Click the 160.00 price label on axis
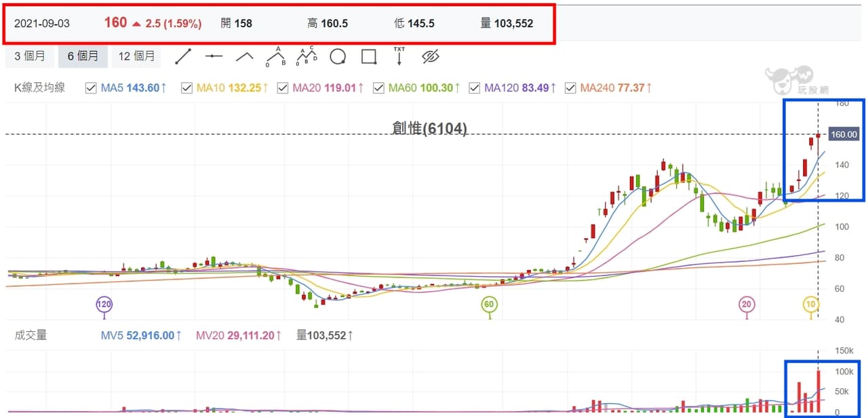Viewport: 868px width, 418px height. (x=844, y=134)
